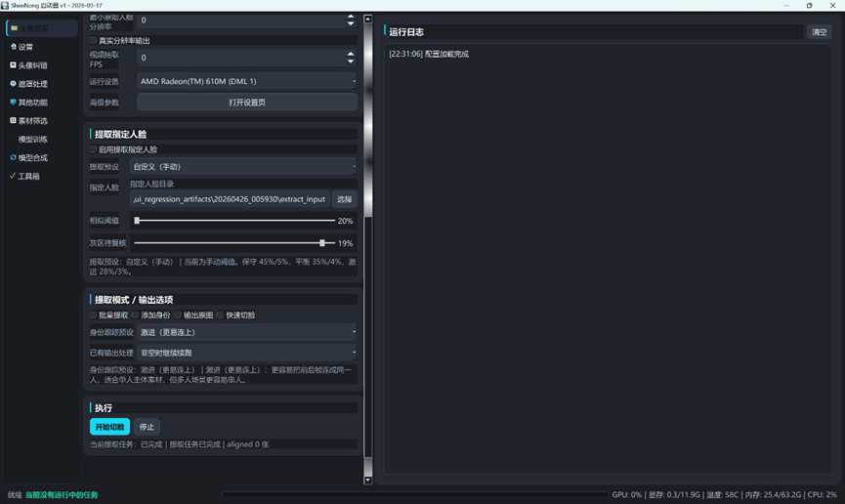Click the 运行日志 panel heading
Screen dimensions: 845x504
coord(406,32)
